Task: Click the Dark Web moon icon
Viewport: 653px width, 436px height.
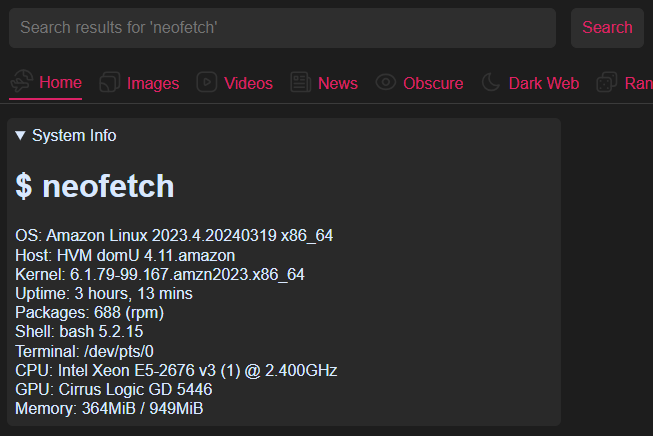Action: point(491,83)
